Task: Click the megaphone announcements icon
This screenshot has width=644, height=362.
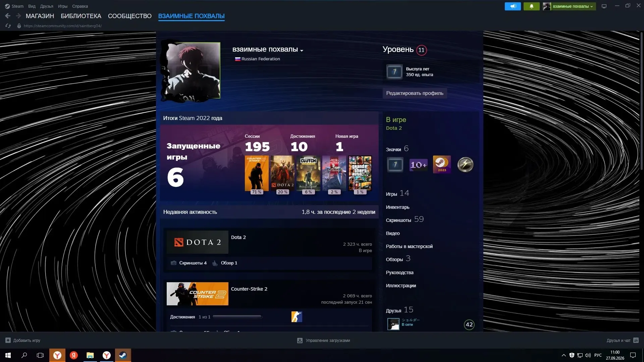Action: coord(513,6)
